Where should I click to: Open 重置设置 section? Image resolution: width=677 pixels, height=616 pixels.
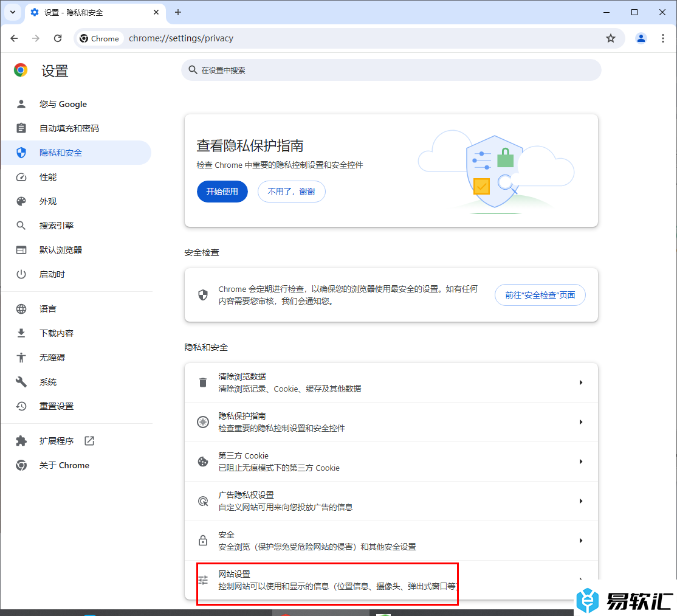point(76,406)
